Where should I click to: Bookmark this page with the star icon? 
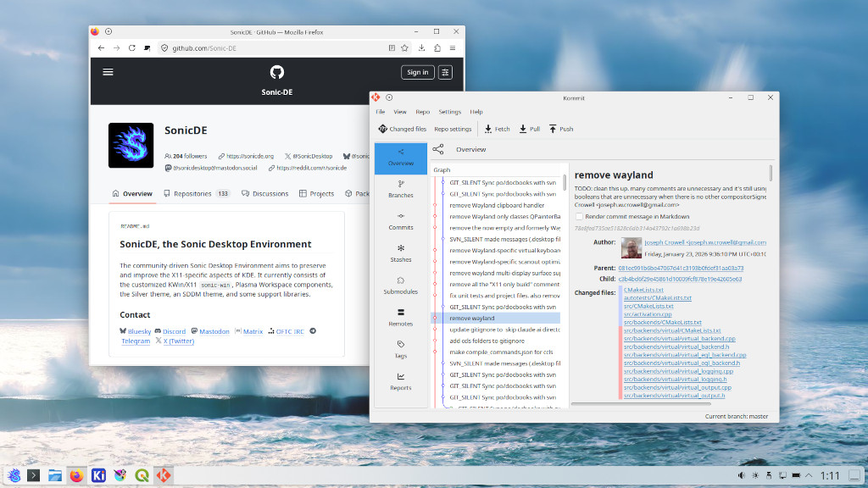404,48
